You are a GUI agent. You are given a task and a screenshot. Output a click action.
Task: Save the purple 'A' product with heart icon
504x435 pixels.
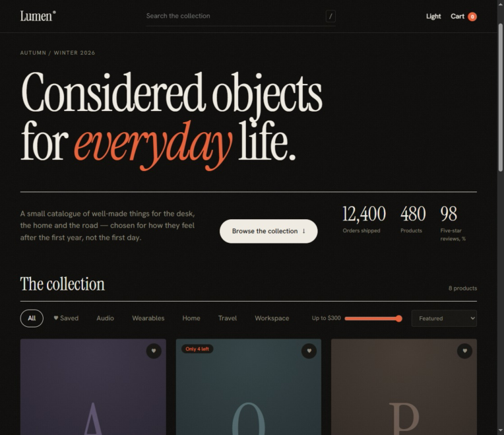pyautogui.click(x=154, y=351)
